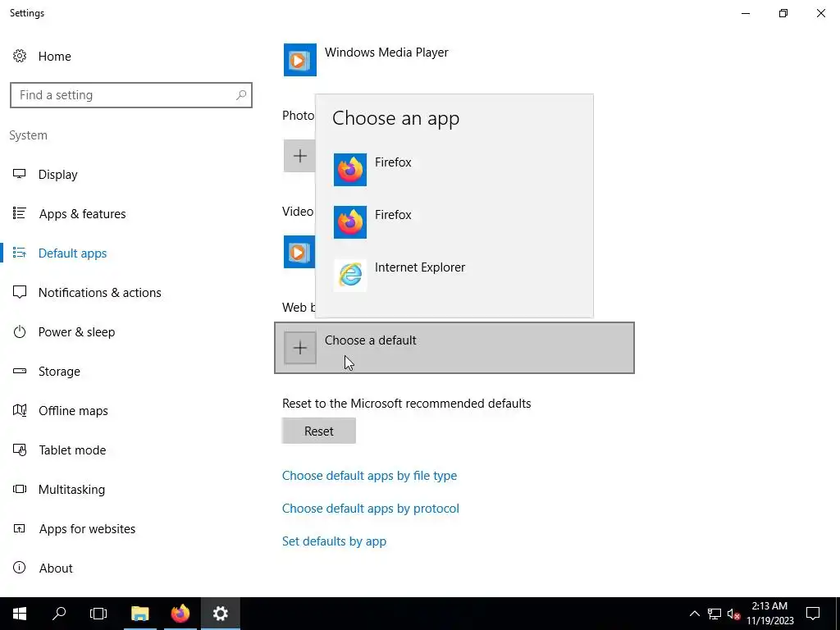Open the Home settings page

coord(55,57)
